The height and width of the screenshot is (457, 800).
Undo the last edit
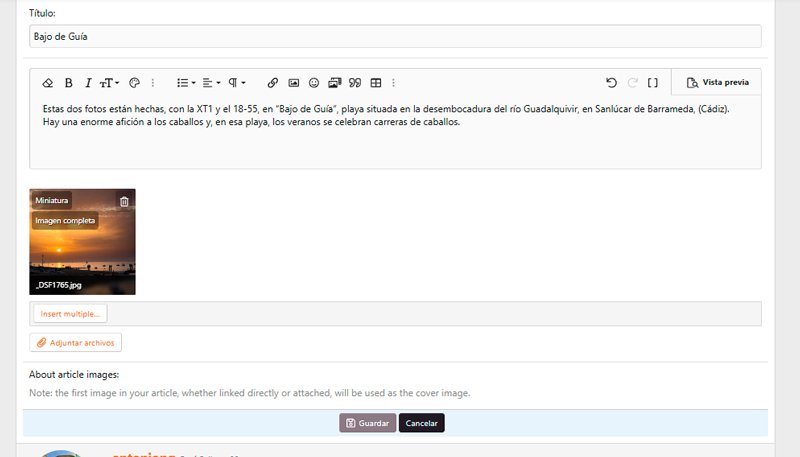click(612, 83)
